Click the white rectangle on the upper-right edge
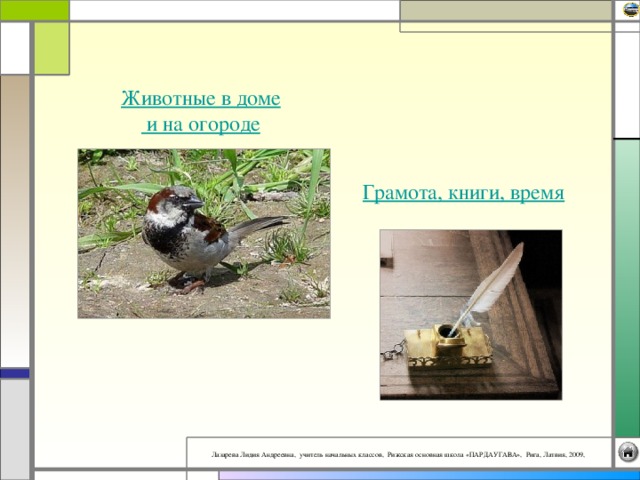Image resolution: width=640 pixels, height=480 pixels. coord(627,80)
